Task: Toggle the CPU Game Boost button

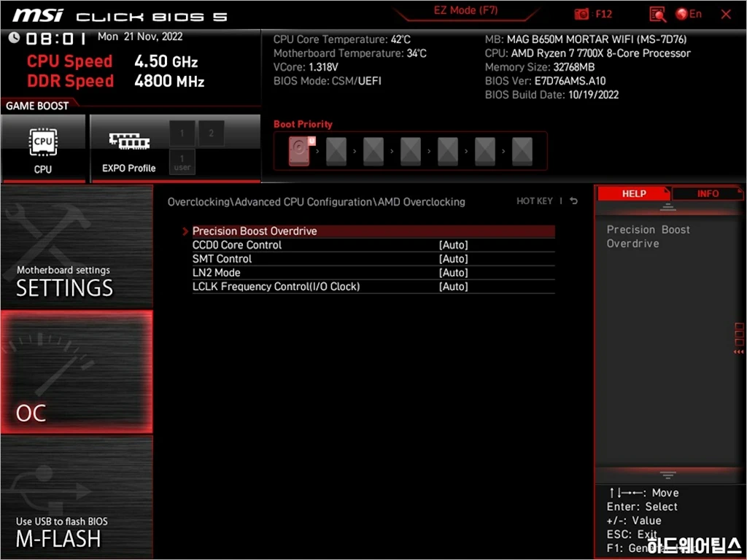Action: (x=43, y=148)
